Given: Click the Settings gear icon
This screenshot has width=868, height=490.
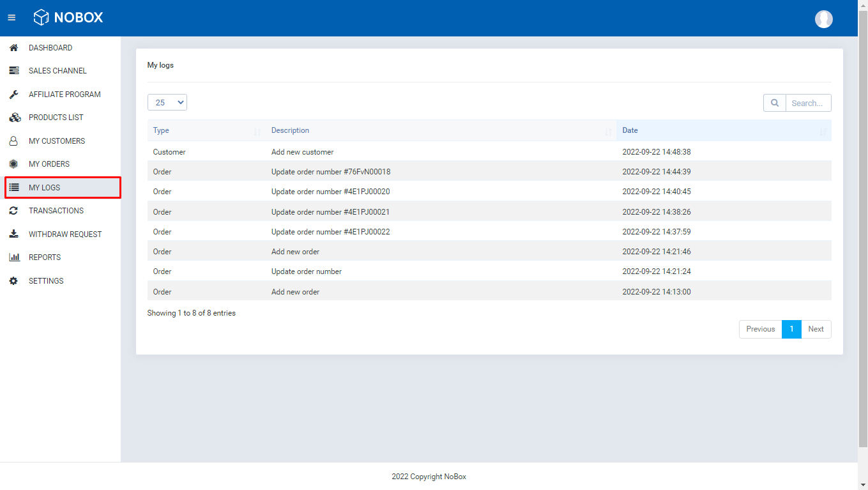Looking at the screenshot, I should click(13, 281).
